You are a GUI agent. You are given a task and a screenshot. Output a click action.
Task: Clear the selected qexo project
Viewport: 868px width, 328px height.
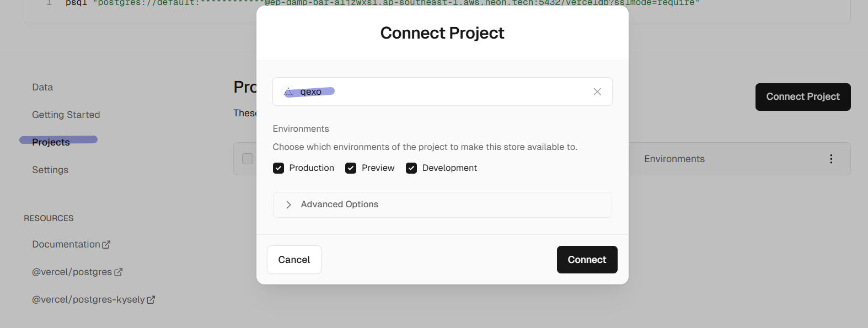(x=597, y=92)
